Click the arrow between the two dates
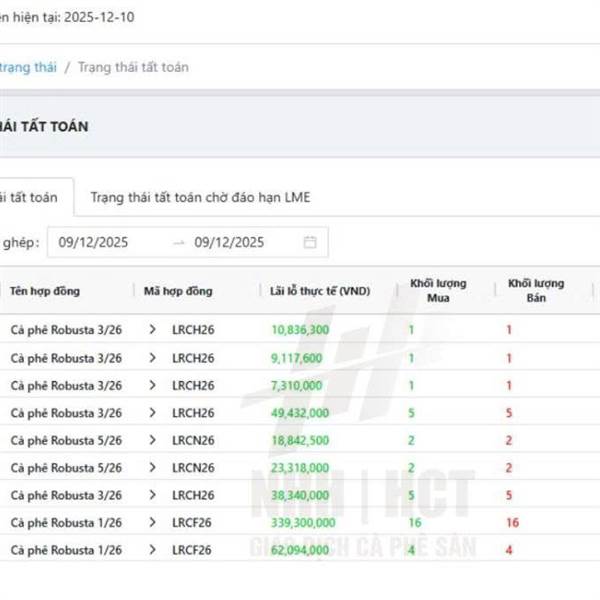This screenshot has height=600, width=600. pyautogui.click(x=179, y=242)
